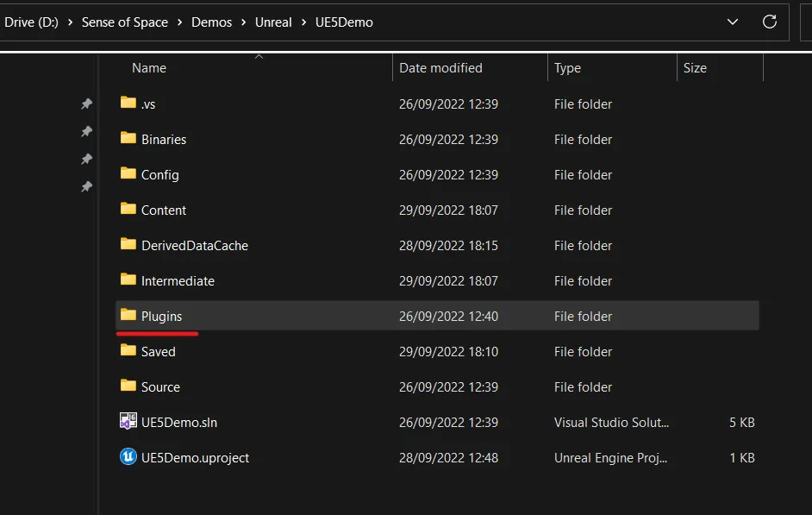812x515 pixels.
Task: Click the date 29/09/2022 18:10
Action: coord(448,352)
